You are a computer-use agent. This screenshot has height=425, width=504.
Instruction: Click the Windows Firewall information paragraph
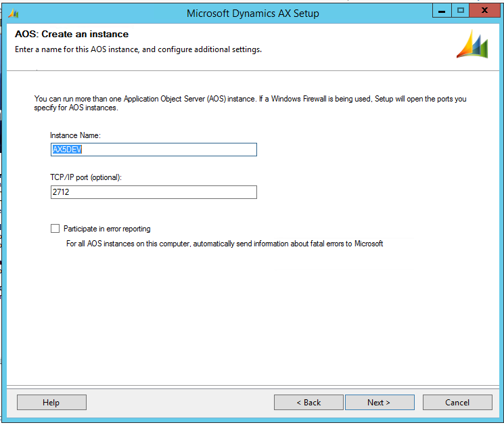click(250, 104)
